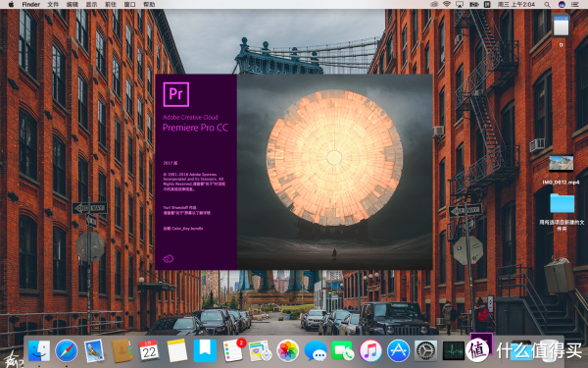The height and width of the screenshot is (368, 588).
Task: Open Activity Monitor in Dock
Action: coord(453,351)
